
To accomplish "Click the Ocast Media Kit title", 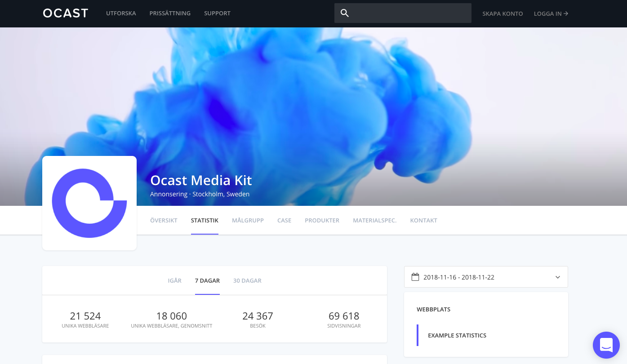I will (x=201, y=180).
